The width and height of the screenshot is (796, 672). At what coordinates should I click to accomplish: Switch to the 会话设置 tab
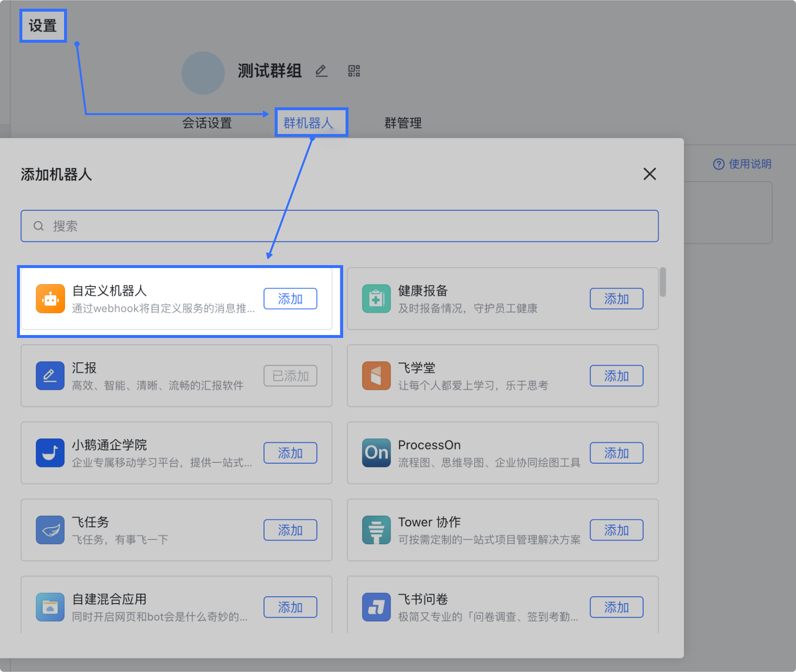coord(207,123)
